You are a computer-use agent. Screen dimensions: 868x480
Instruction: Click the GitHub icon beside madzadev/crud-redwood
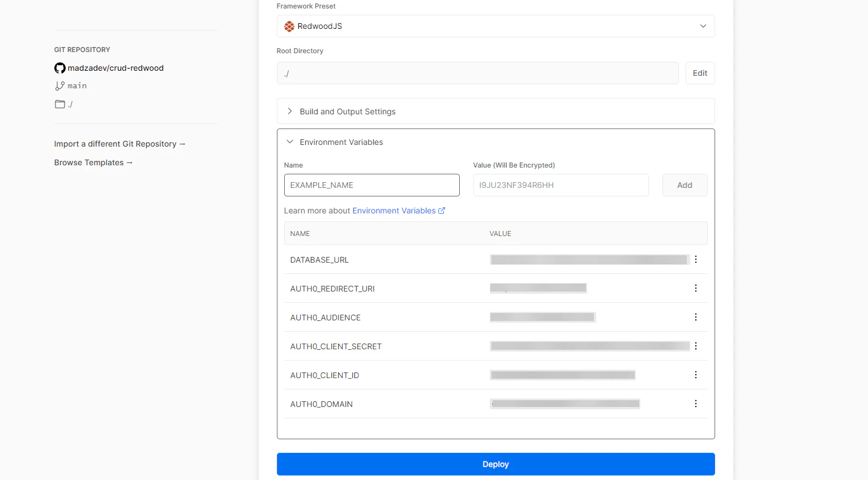pos(59,68)
